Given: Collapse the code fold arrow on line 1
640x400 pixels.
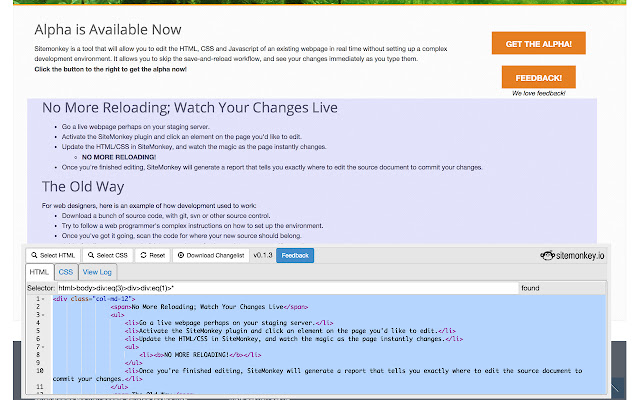Looking at the screenshot, I should pyautogui.click(x=43, y=299).
